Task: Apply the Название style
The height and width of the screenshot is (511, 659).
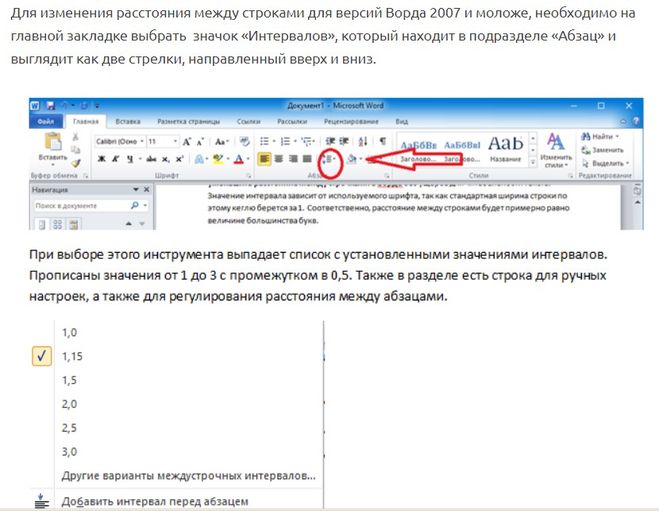Action: [506, 149]
